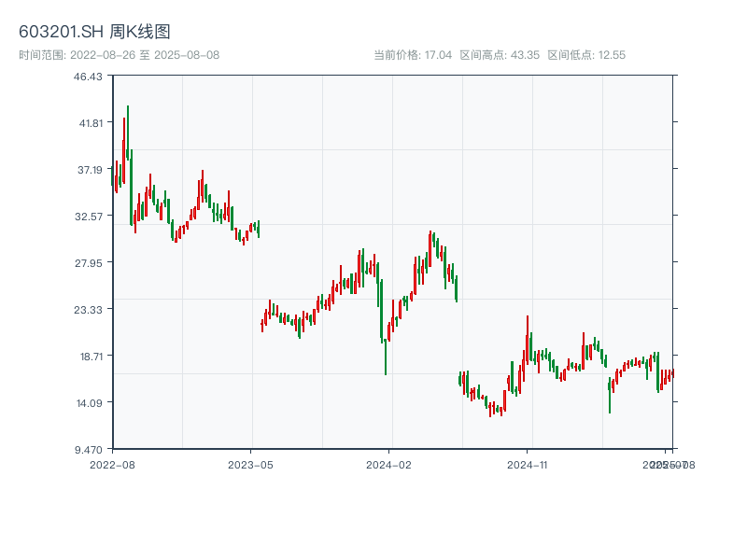Click the 603201.SH 周K线图 chart title
Screen dimensions: 747x560
pyautogui.click(x=94, y=33)
